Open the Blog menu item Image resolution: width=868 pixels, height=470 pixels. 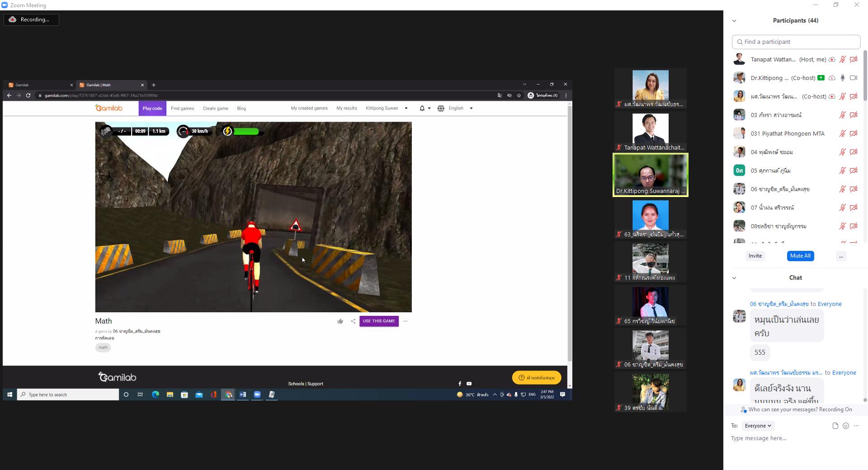241,108
